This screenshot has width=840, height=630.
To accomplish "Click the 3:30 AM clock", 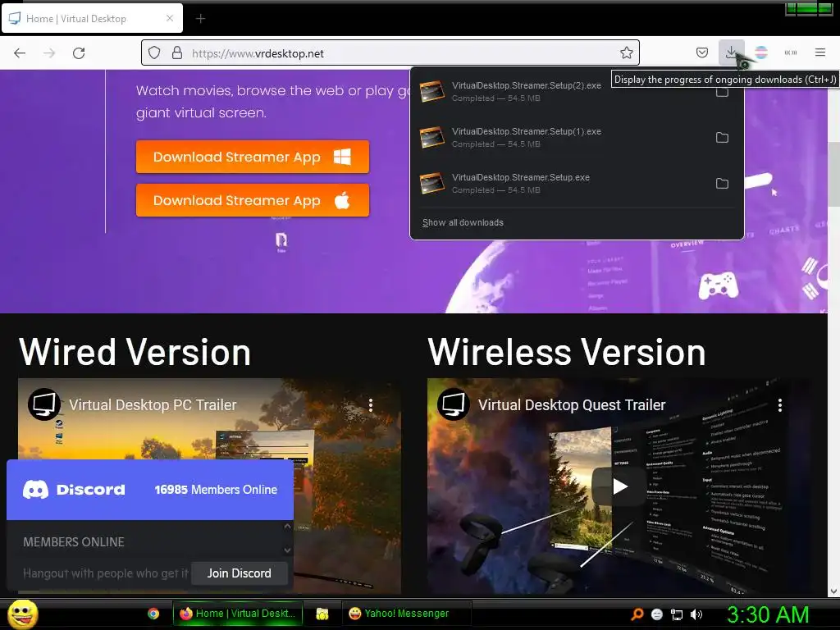I will coord(768,614).
